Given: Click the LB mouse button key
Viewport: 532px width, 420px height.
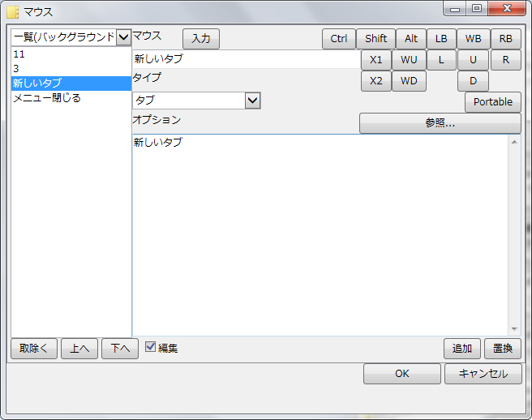Looking at the screenshot, I should (x=441, y=39).
